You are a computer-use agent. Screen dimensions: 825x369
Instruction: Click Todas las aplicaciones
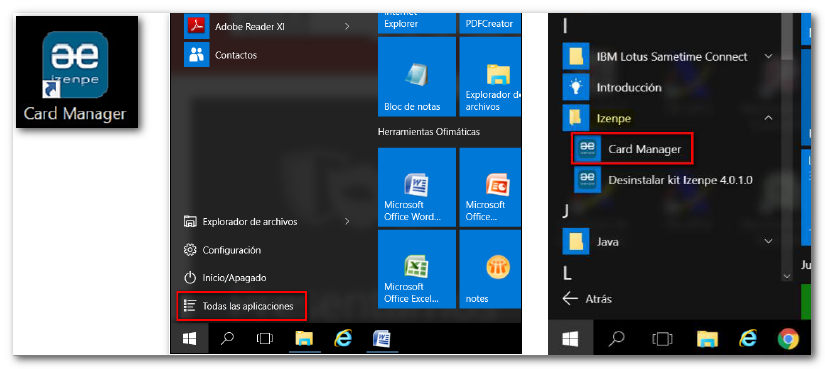(242, 306)
